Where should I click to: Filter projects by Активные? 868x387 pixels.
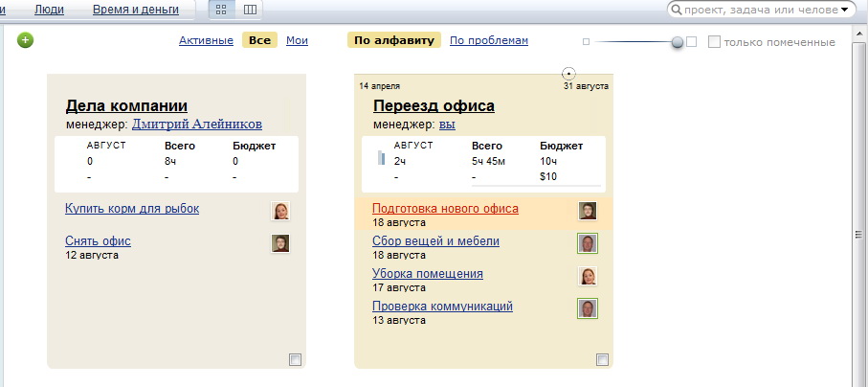206,40
